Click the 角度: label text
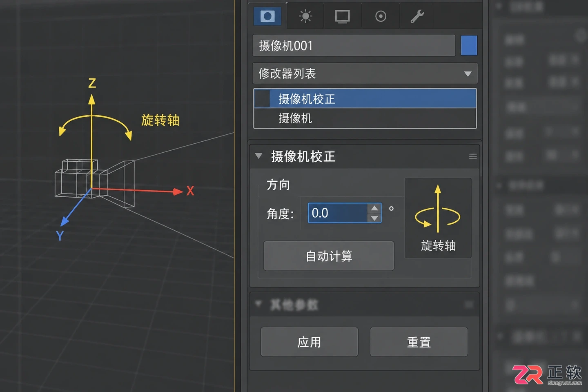Image resolution: width=588 pixels, height=392 pixels. [280, 214]
